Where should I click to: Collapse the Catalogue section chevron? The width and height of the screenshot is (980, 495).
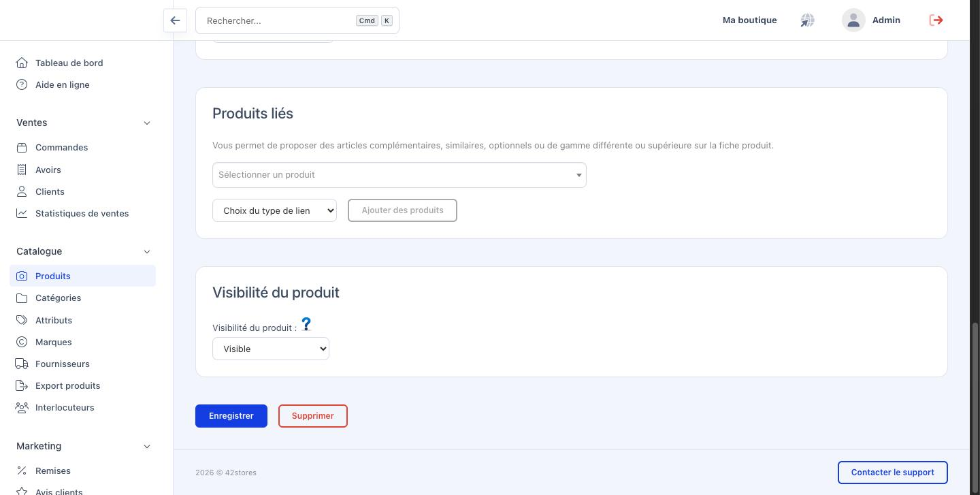[147, 251]
